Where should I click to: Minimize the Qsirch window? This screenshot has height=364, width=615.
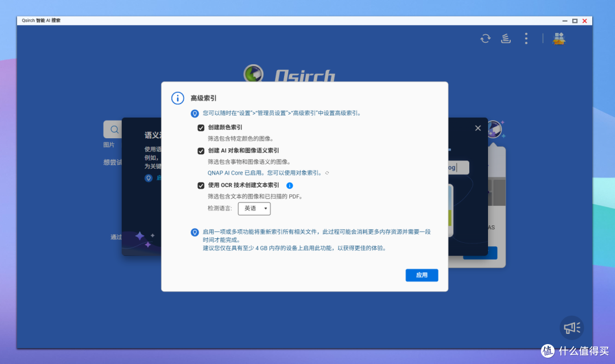tap(565, 21)
